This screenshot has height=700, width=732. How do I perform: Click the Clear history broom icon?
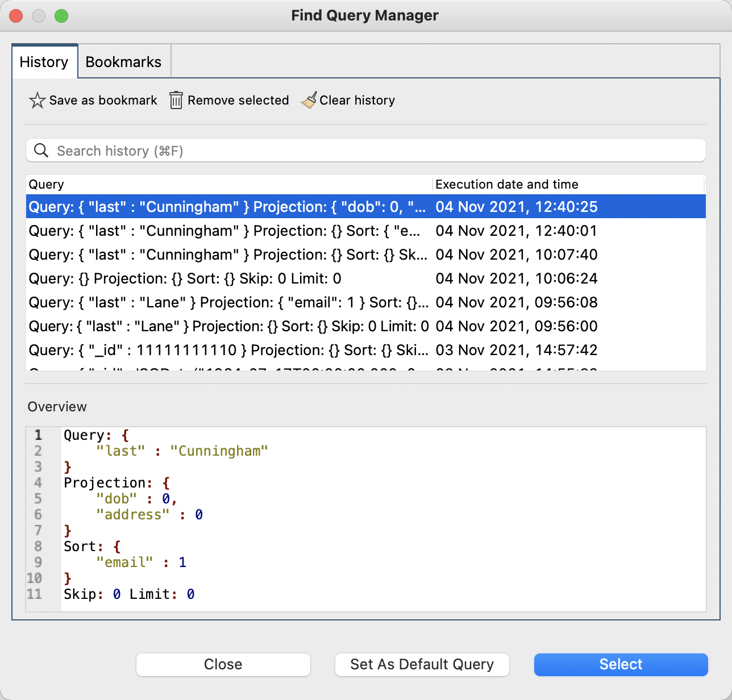[309, 99]
